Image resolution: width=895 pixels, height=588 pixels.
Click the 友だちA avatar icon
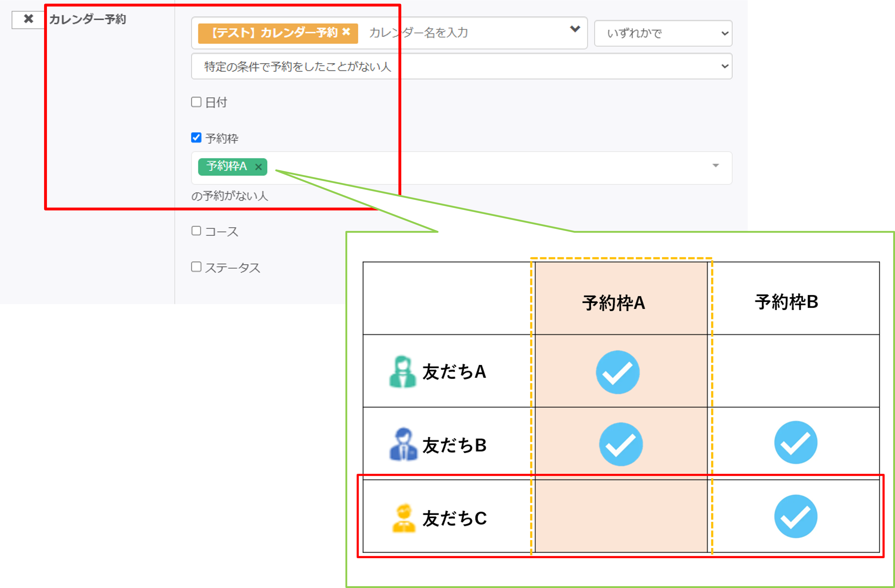(x=402, y=371)
